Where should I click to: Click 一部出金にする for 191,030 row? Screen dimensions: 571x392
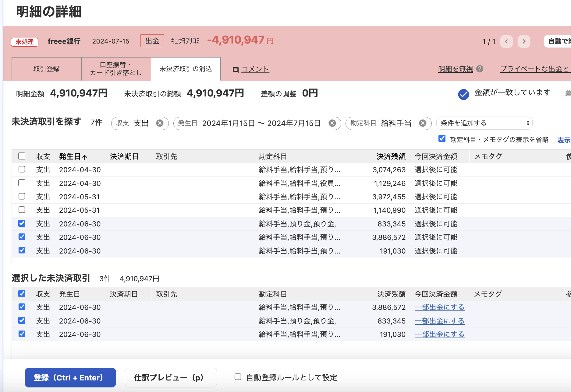[x=439, y=334]
